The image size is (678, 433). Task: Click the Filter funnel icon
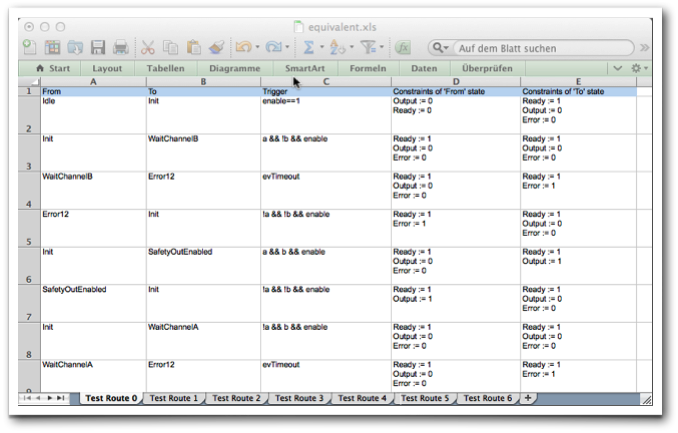pos(368,47)
